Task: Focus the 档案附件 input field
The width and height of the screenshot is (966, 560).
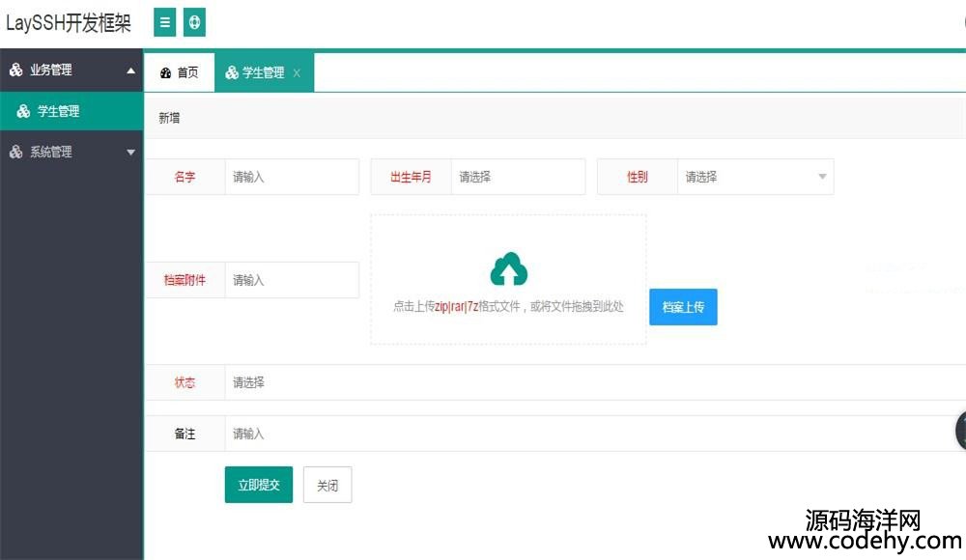Action: click(292, 280)
